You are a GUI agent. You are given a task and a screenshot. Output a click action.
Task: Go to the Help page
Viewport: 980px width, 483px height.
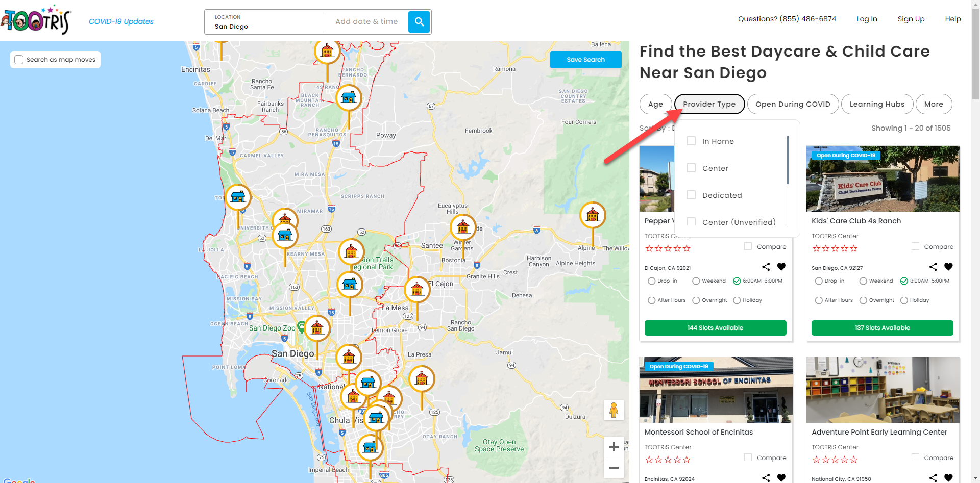[x=952, y=19]
